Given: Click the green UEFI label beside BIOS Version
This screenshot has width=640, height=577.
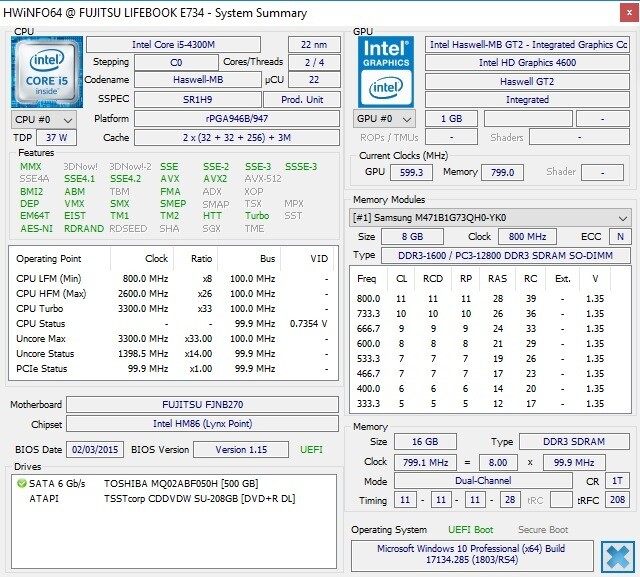Looking at the screenshot, I should tap(311, 450).
